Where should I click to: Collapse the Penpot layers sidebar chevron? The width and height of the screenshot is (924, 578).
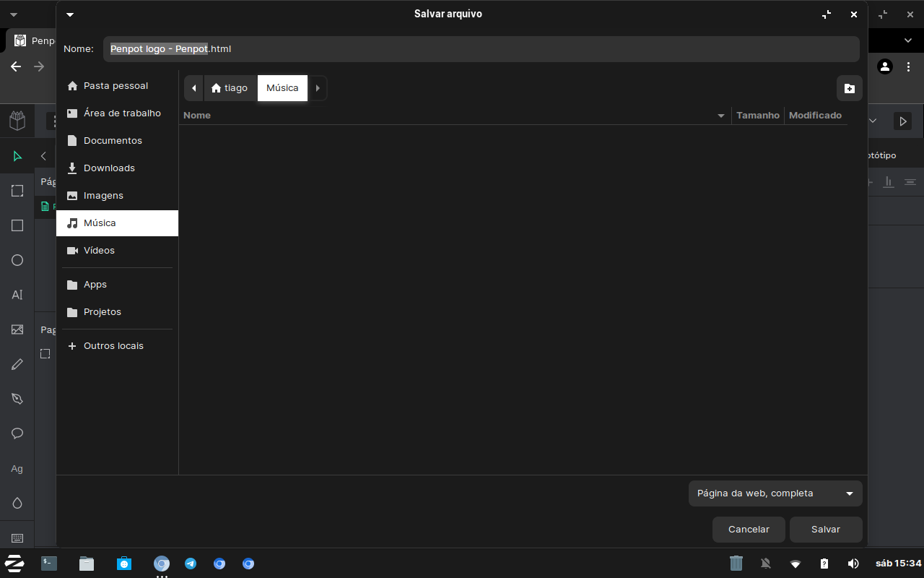coord(43,155)
